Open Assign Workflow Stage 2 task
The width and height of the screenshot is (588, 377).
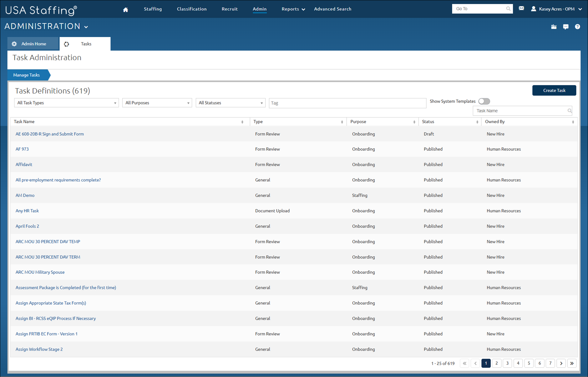(39, 349)
